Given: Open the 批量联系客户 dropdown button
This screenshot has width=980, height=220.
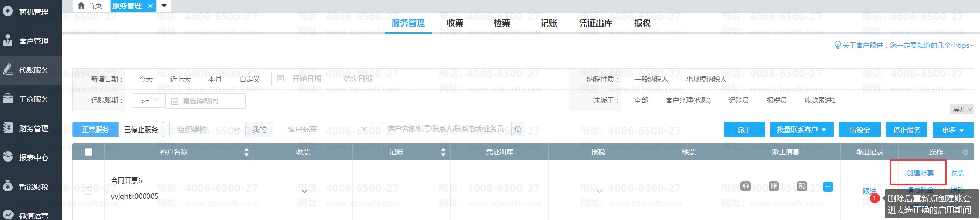Looking at the screenshot, I should [x=801, y=130].
